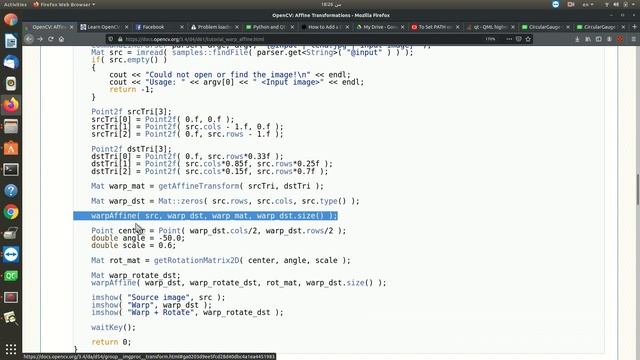The image size is (640, 360).
Task: Switch to the Problem loading tab
Action: 215,27
